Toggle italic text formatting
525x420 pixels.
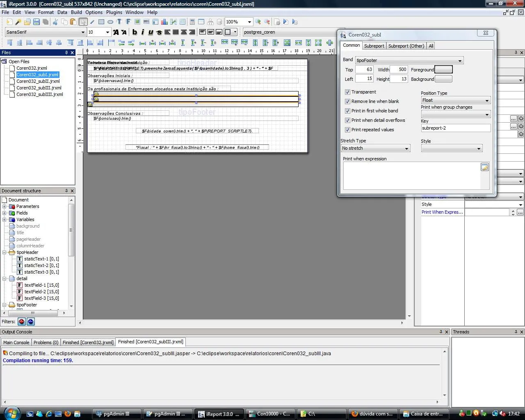point(142,32)
